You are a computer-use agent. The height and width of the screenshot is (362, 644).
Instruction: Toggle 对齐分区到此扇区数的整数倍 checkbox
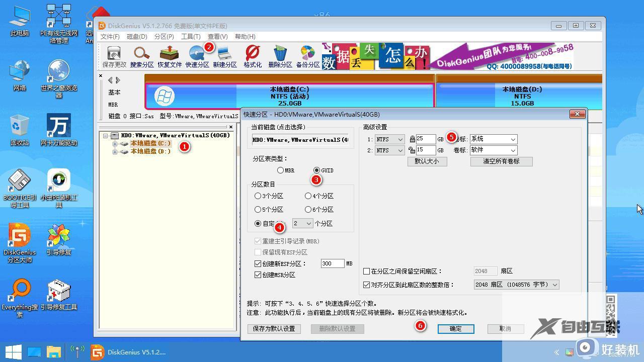coord(367,285)
